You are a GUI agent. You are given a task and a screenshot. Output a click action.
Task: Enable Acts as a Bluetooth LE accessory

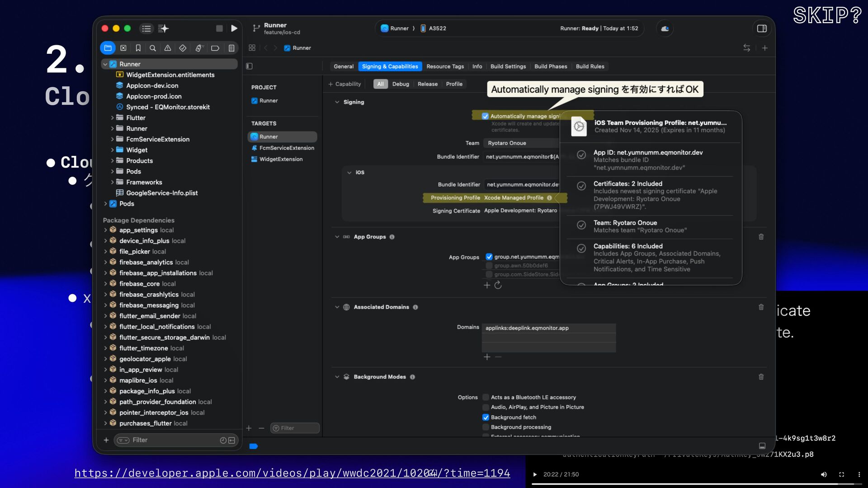click(x=486, y=397)
